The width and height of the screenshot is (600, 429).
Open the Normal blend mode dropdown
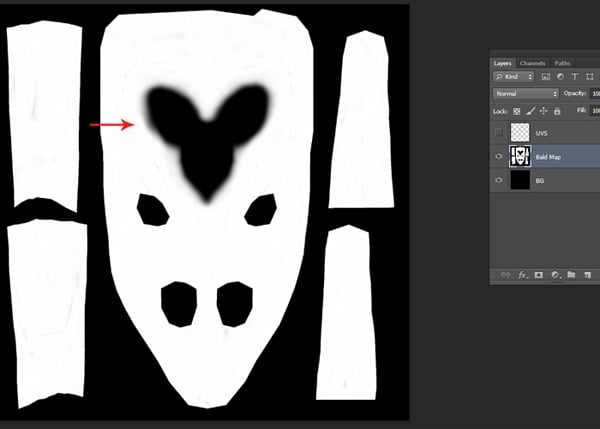tap(526, 94)
